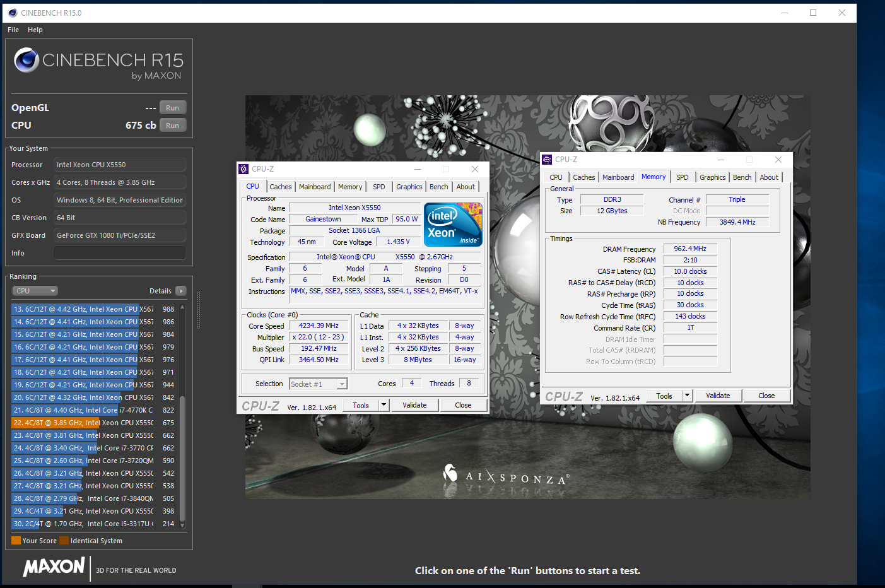Click the Identical System legend swatch
Image resolution: width=885 pixels, height=588 pixels.
64,541
